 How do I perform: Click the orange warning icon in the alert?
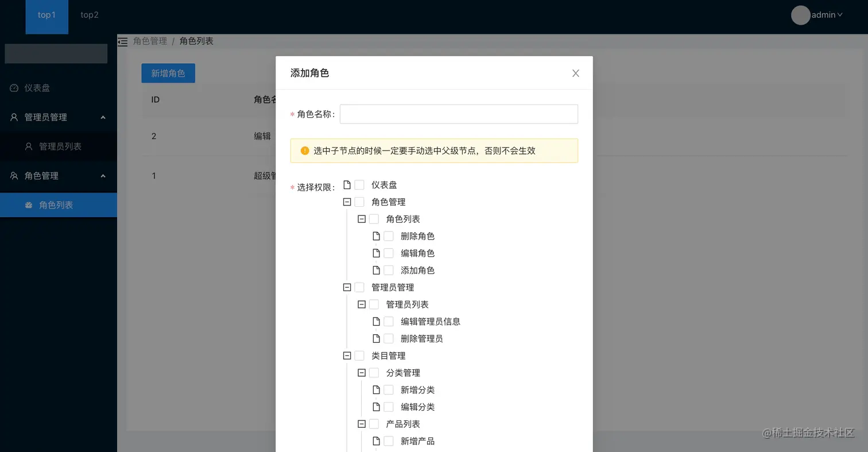(305, 150)
